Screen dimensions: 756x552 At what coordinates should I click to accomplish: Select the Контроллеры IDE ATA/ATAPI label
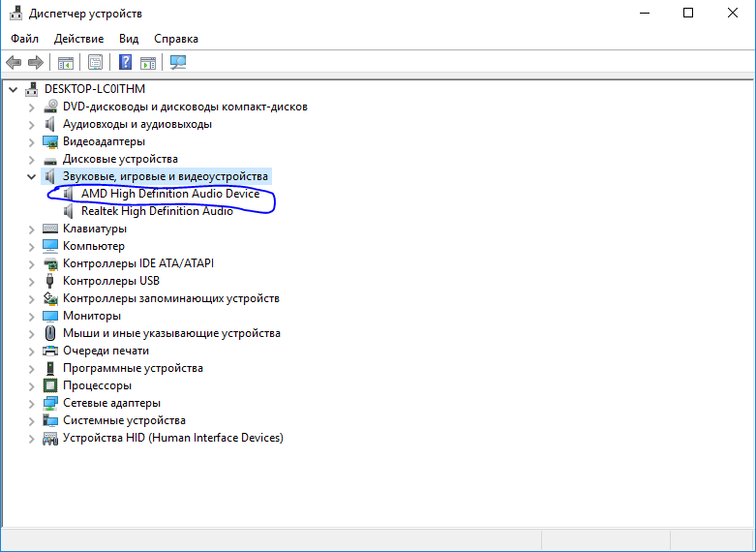tap(138, 263)
